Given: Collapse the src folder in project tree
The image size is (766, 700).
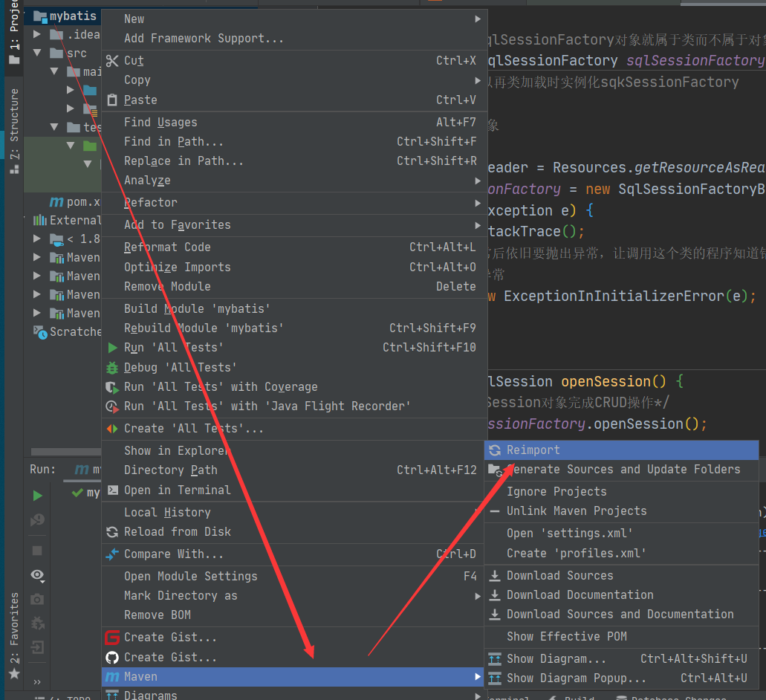Looking at the screenshot, I should pos(37,53).
